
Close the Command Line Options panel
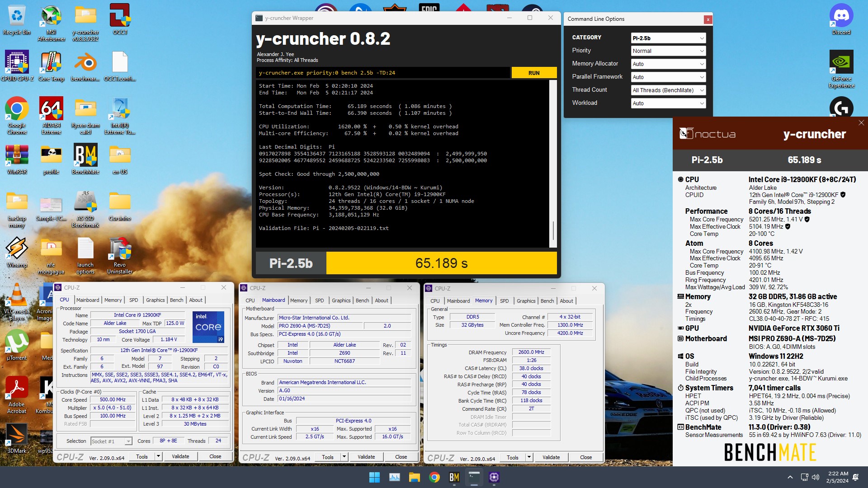tap(708, 19)
